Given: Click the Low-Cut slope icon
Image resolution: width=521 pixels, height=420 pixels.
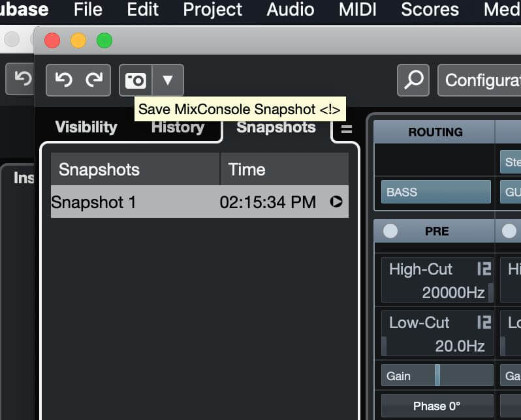Looking at the screenshot, I should point(483,322).
